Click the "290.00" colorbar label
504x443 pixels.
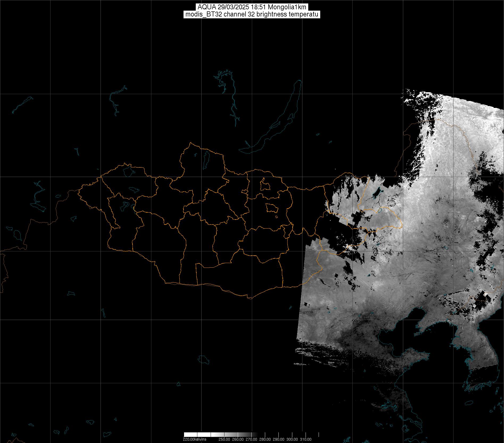pos(279,439)
